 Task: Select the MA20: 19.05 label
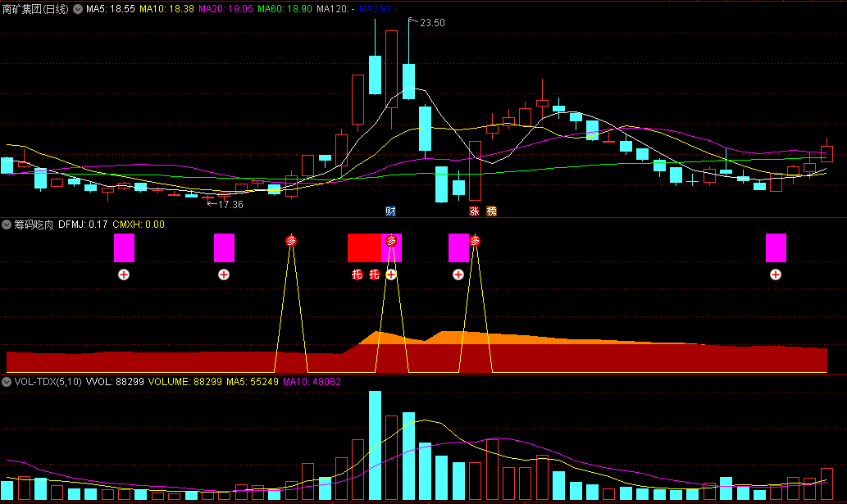(225, 9)
